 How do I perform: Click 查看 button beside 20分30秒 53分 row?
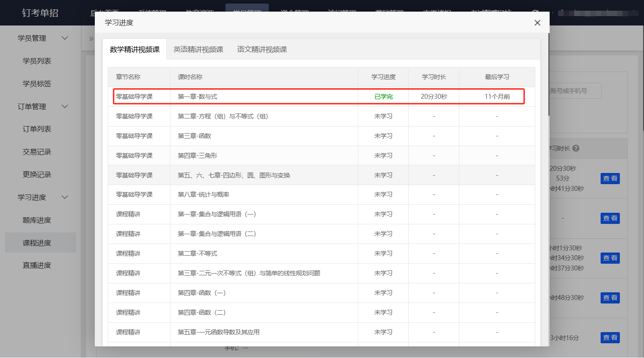[610, 179]
